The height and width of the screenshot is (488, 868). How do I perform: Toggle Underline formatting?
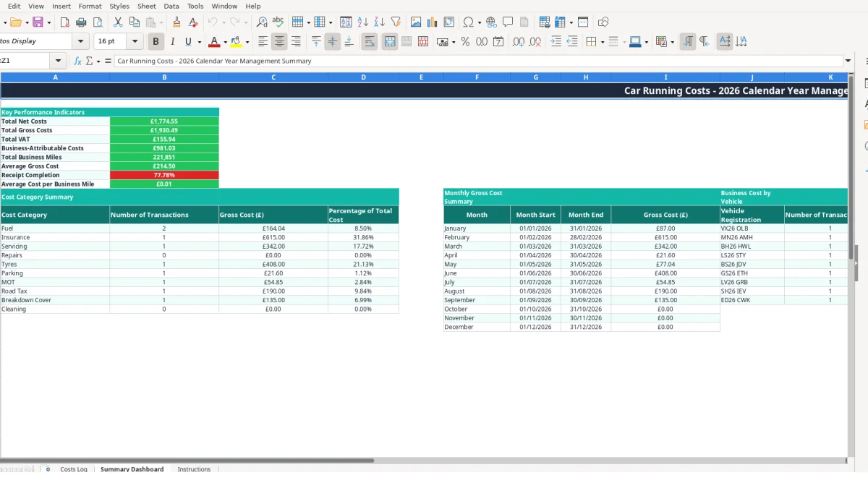click(188, 42)
